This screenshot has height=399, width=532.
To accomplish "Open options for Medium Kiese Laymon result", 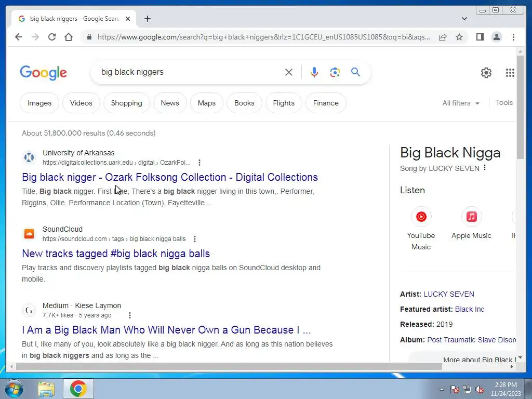I will [x=129, y=315].
